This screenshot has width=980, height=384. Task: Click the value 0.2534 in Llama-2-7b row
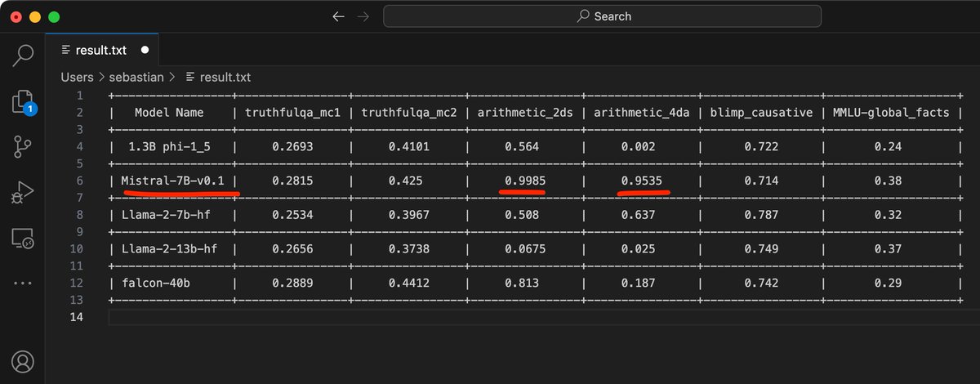click(x=293, y=215)
